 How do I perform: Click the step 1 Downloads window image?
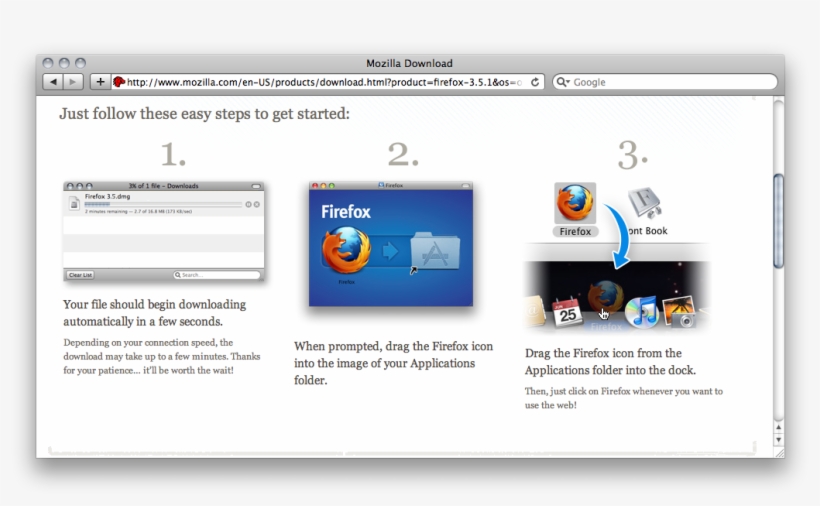pos(164,231)
